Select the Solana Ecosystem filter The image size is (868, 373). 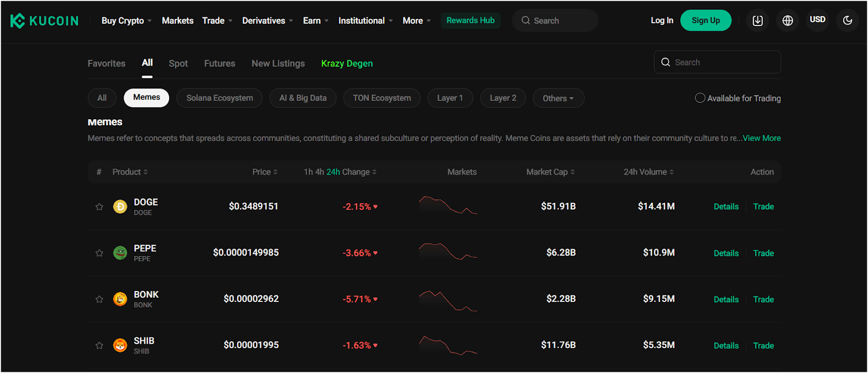pos(220,98)
